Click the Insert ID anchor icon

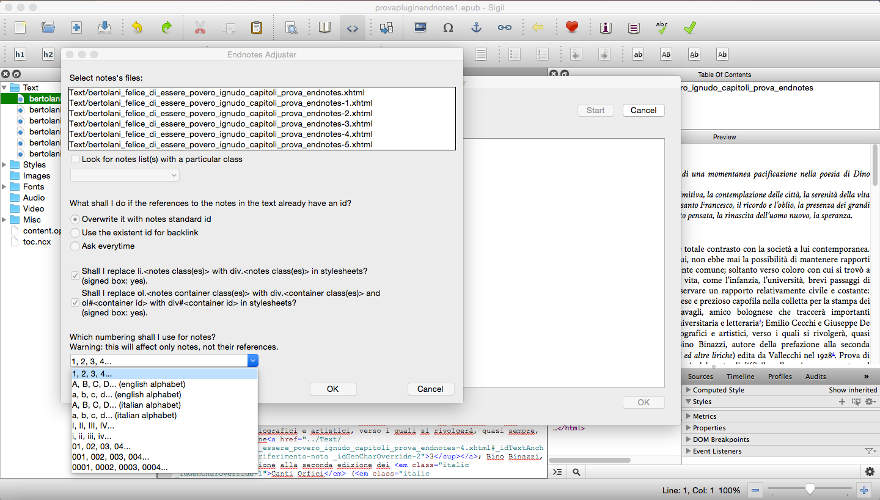click(476, 27)
